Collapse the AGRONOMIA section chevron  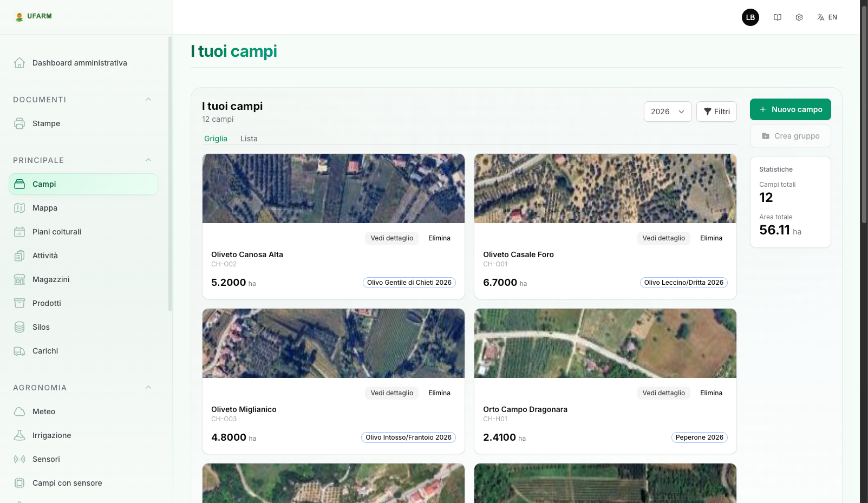click(x=148, y=387)
